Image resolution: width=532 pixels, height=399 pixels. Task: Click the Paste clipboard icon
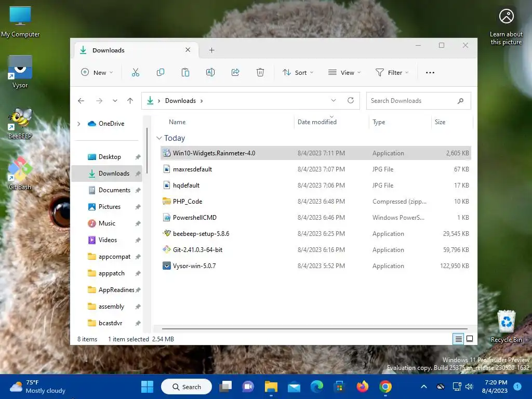(x=185, y=72)
